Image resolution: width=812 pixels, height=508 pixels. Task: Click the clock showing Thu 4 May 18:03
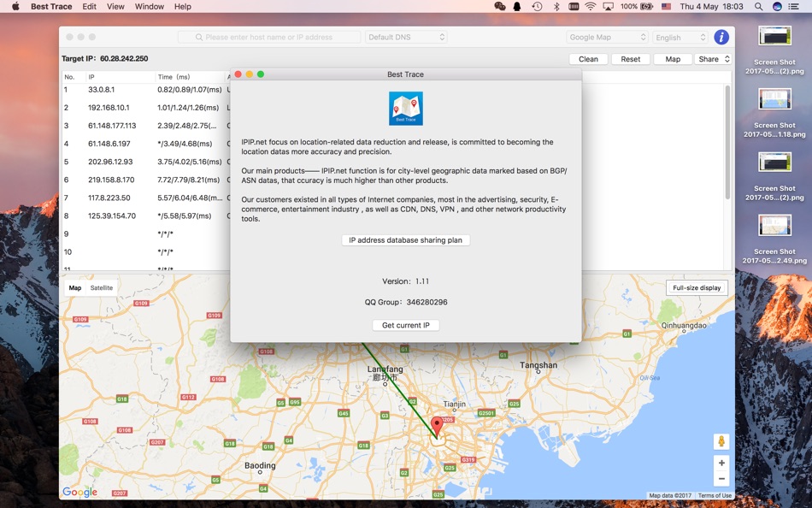click(711, 6)
